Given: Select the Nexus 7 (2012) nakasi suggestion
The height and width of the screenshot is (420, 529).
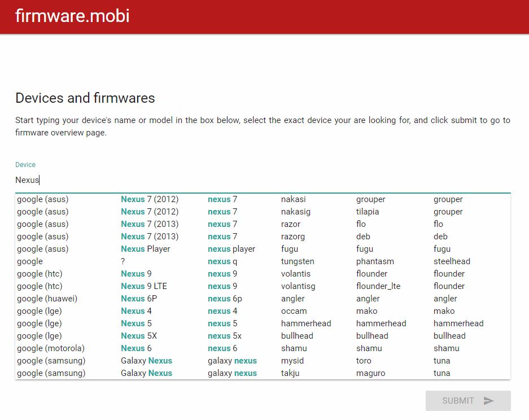Looking at the screenshot, I should [263, 199].
